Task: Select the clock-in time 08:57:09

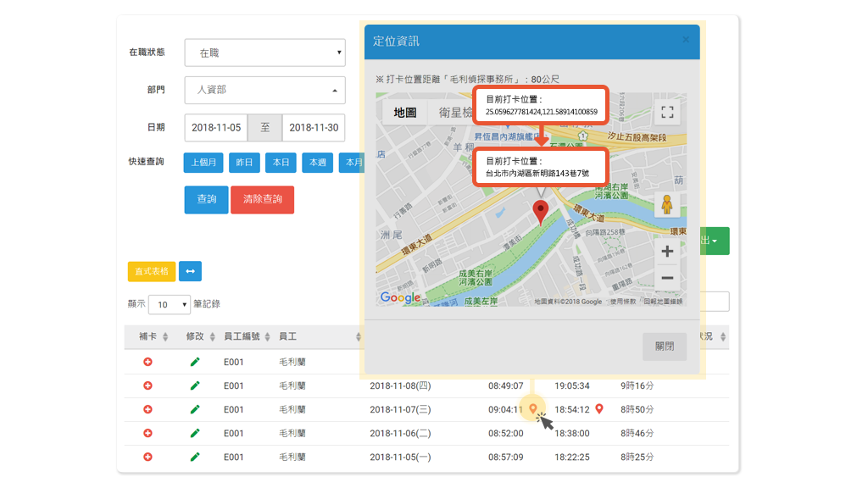Action: pos(505,457)
